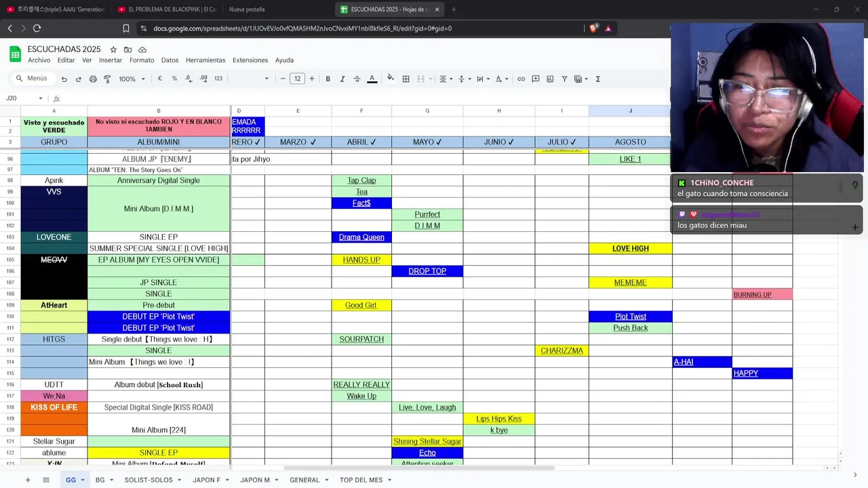The image size is (868, 488).
Task: Click the Move to folder icon
Action: coord(127,49)
